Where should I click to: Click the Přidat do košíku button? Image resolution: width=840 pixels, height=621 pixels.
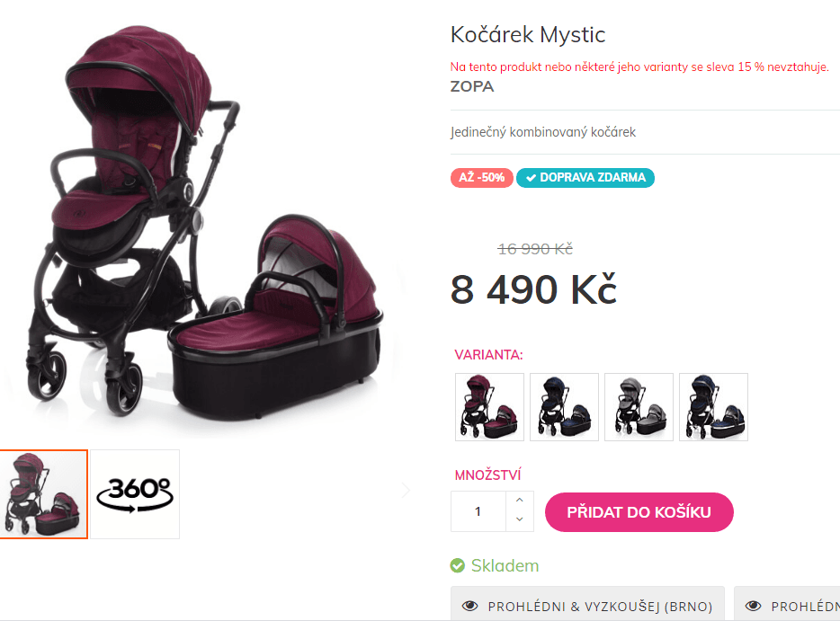[639, 512]
